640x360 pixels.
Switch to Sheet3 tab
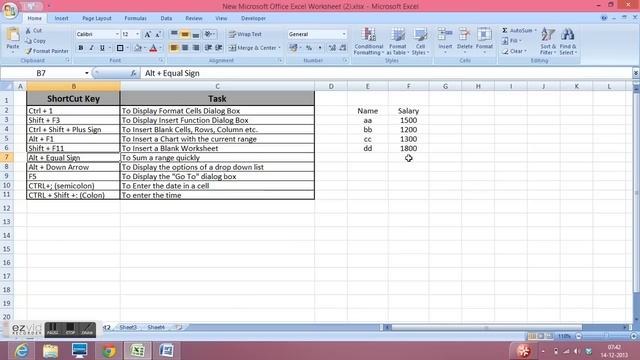click(128, 327)
